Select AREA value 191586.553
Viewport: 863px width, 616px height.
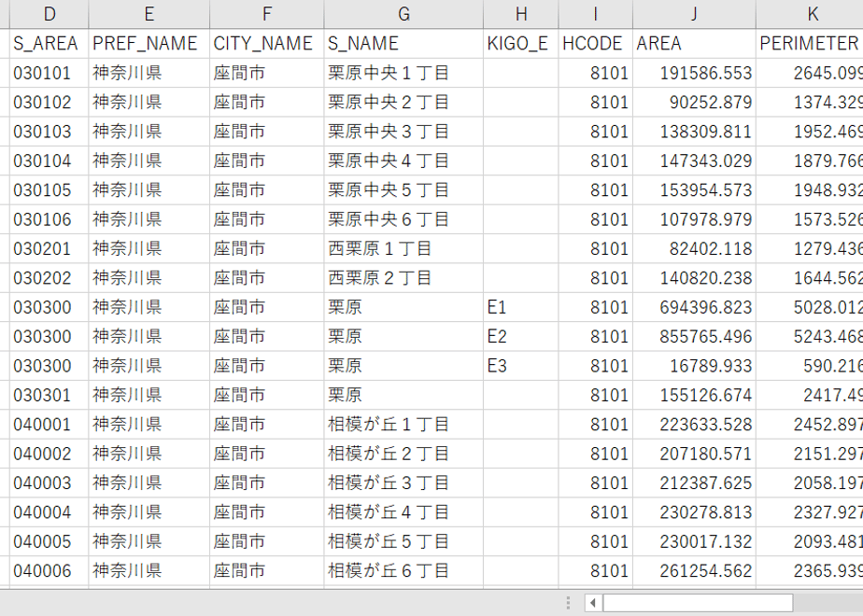tap(695, 73)
